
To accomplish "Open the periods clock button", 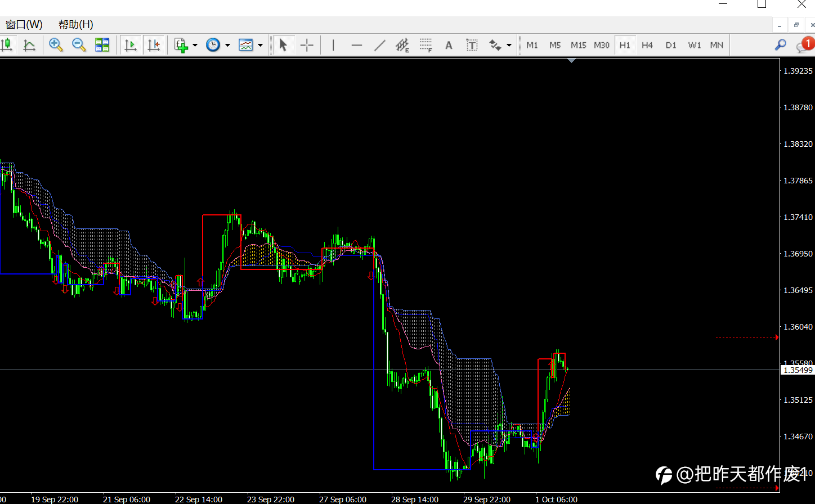I will click(213, 45).
